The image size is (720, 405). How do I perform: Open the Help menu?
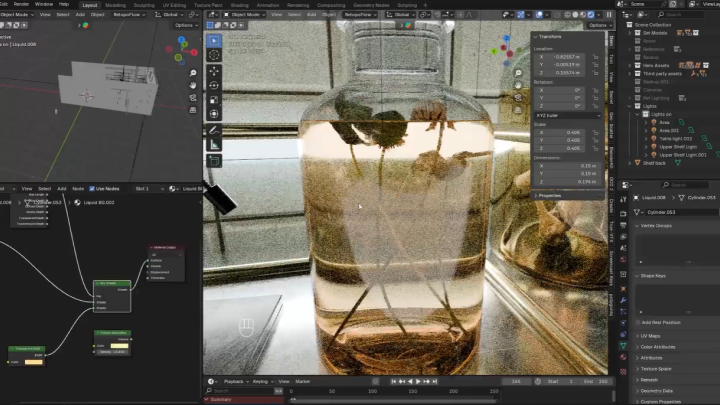[64, 4]
